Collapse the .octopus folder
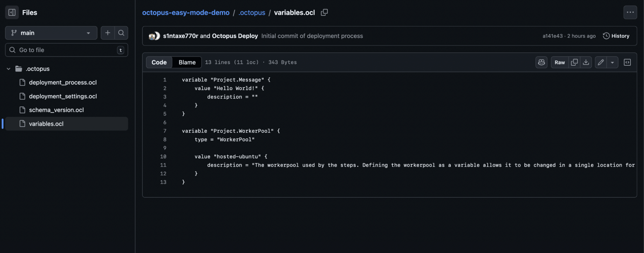 [9, 69]
